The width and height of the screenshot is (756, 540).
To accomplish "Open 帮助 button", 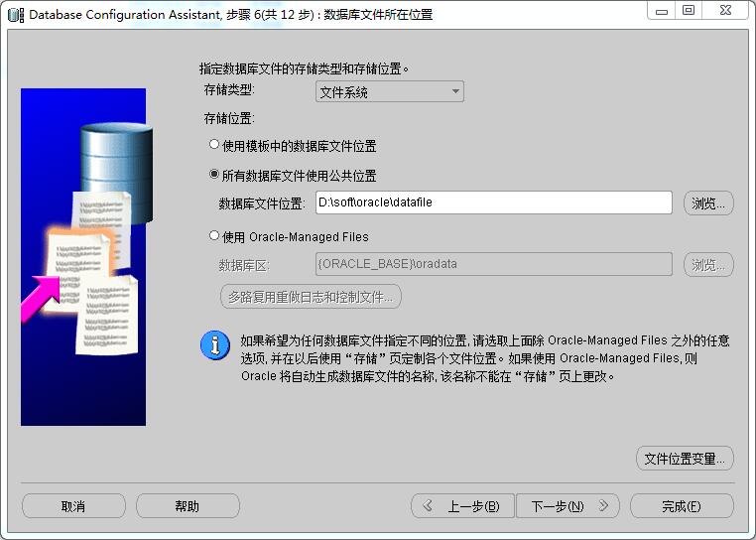I will [x=188, y=505].
